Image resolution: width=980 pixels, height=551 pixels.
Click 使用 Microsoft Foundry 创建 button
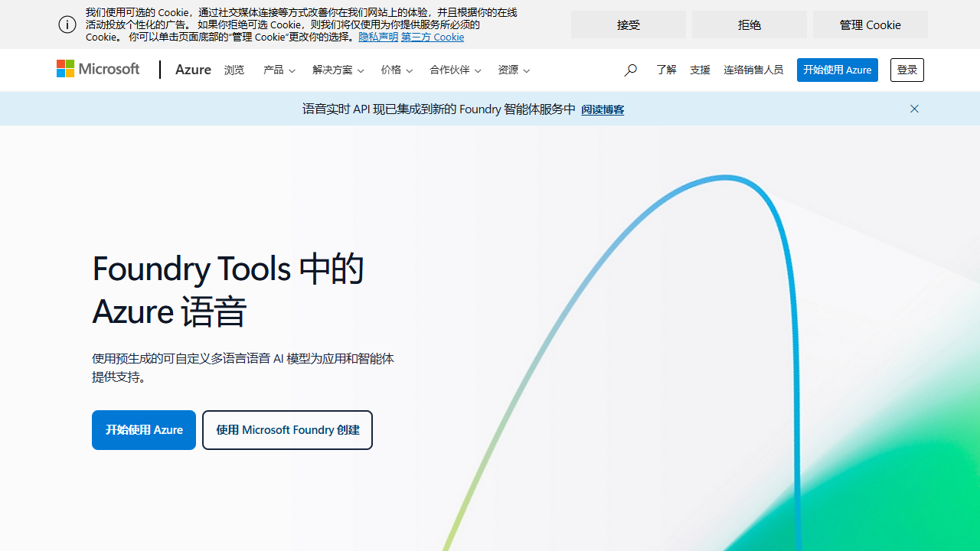click(287, 430)
